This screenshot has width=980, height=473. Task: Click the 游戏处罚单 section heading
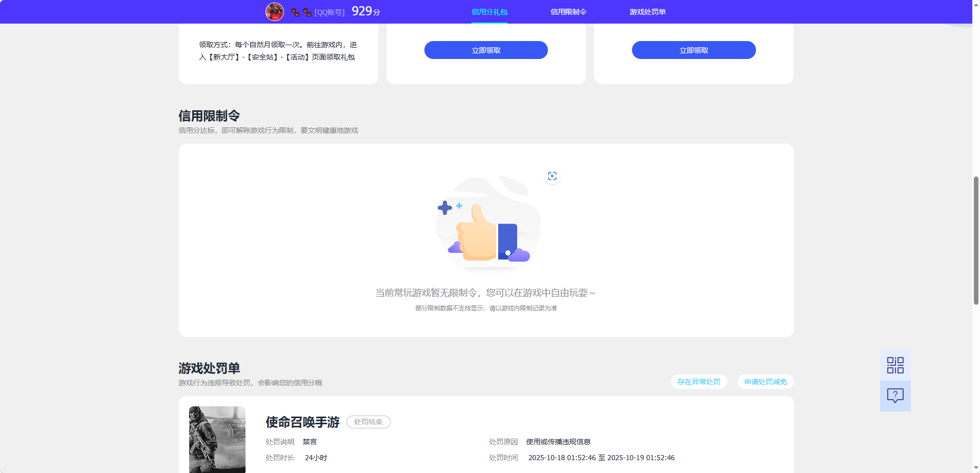209,368
